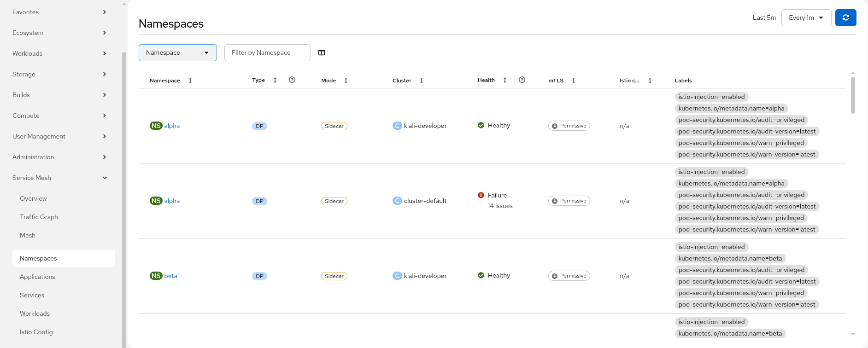Open the Every 1m refresh interval dropdown
Viewport: 868px width, 348px height.
point(806,17)
